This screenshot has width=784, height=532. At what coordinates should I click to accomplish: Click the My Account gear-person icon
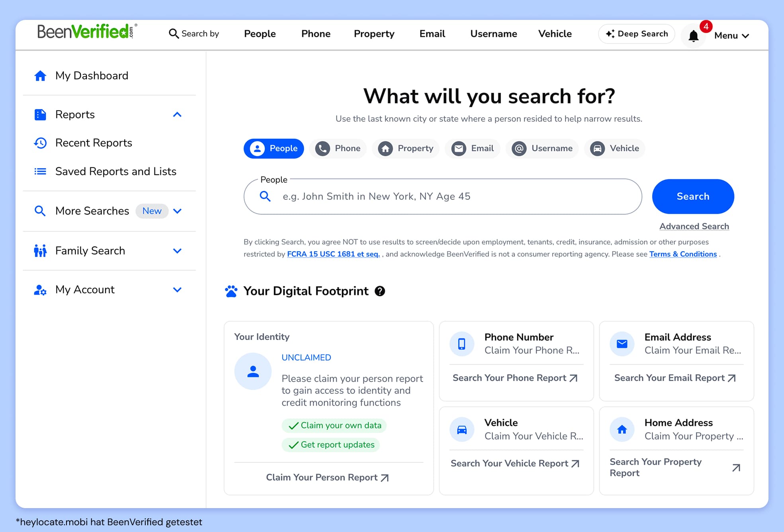click(40, 290)
